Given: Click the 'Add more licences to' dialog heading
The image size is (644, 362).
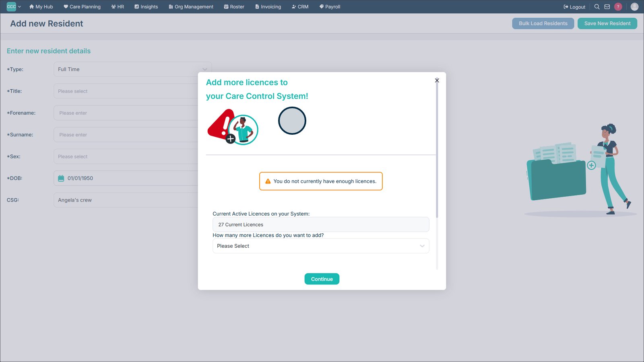Looking at the screenshot, I should [x=247, y=82].
